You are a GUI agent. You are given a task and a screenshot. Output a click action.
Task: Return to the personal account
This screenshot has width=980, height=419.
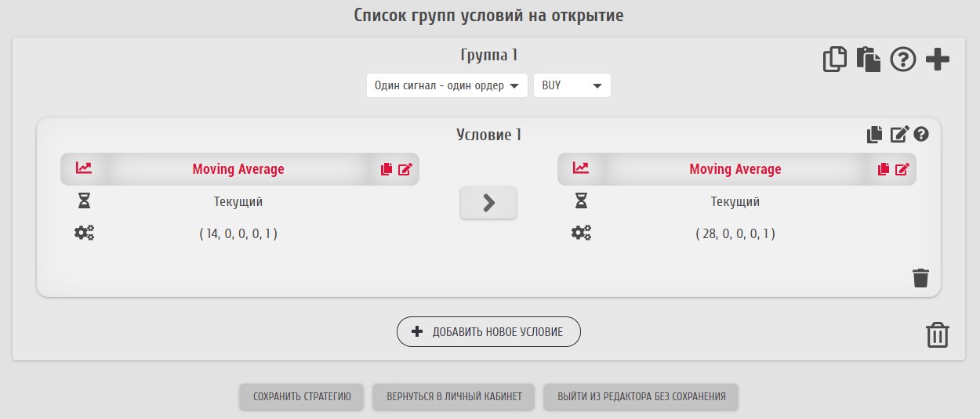[454, 396]
